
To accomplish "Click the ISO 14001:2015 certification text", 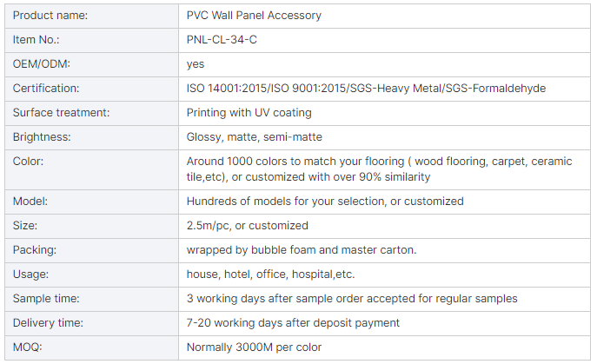I will [x=228, y=89].
